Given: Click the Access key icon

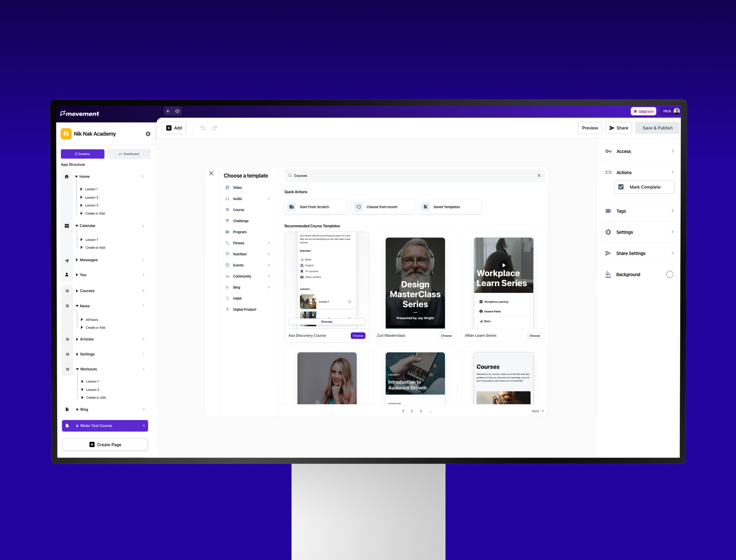Looking at the screenshot, I should click(x=608, y=151).
